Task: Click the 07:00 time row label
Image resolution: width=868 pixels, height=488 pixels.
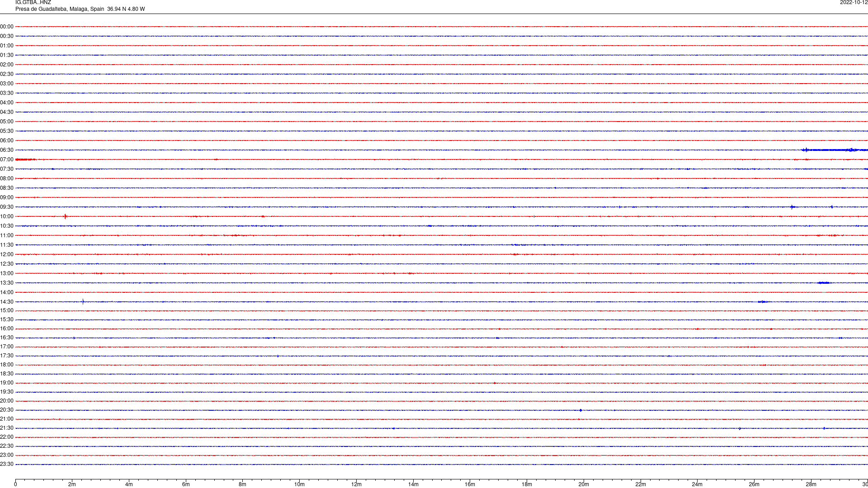Action: [7, 160]
